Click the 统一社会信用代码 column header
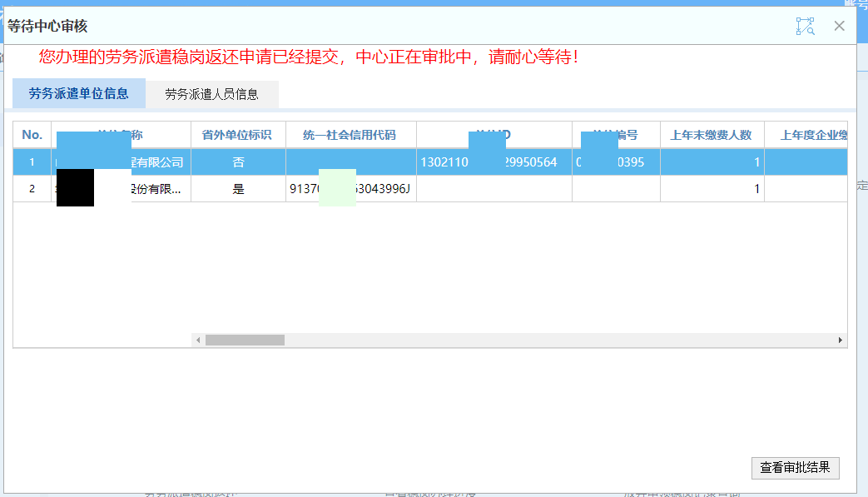The image size is (868, 497). point(350,135)
